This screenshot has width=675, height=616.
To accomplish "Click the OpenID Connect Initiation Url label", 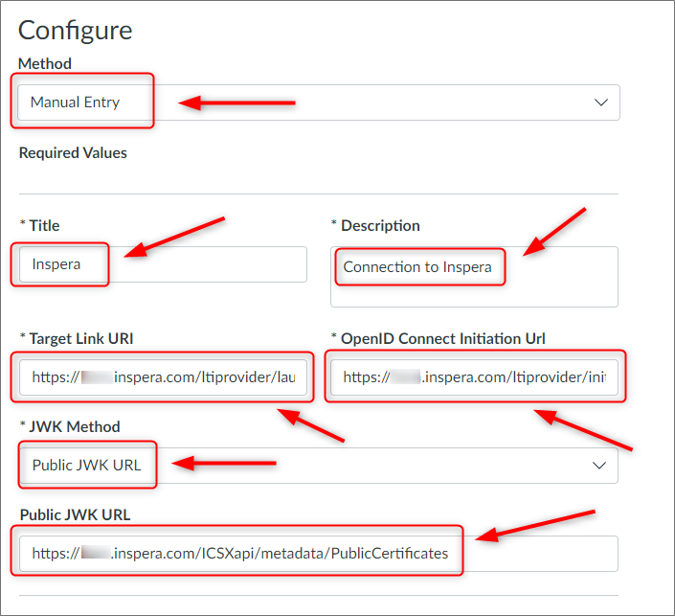I will tap(439, 338).
